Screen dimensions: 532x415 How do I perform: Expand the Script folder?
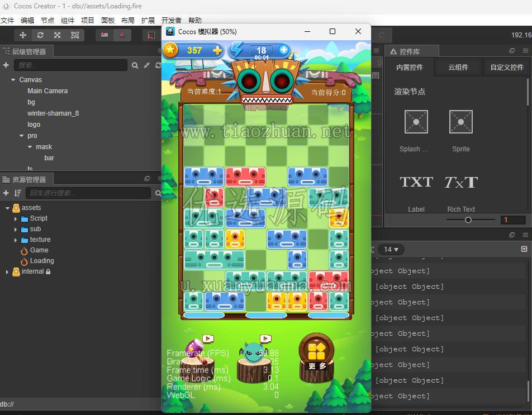coord(16,219)
